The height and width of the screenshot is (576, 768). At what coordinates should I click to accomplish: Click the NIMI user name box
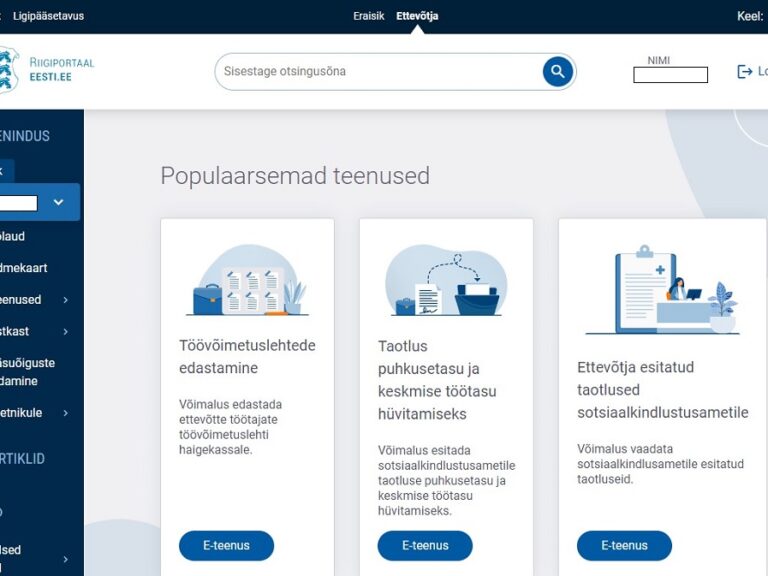tap(671, 75)
